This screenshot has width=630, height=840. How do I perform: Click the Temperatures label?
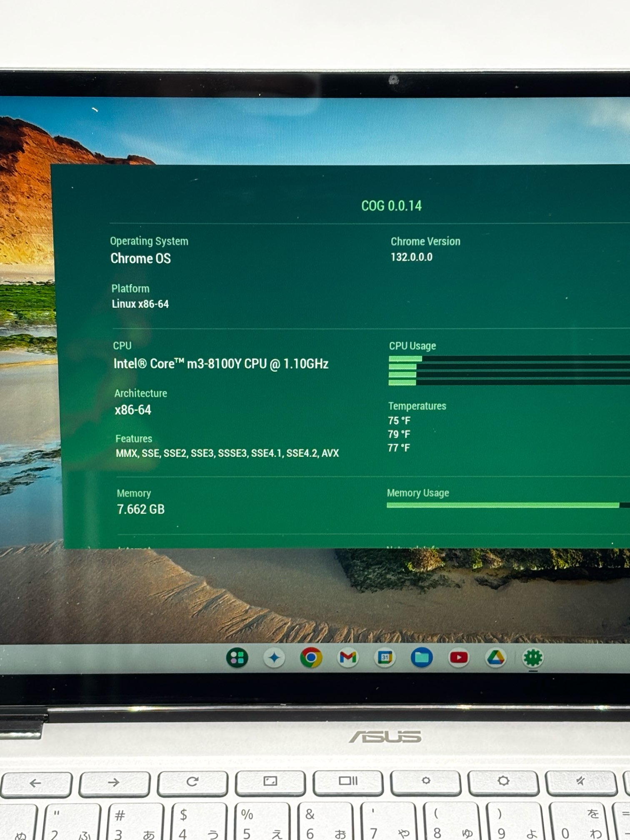click(417, 406)
